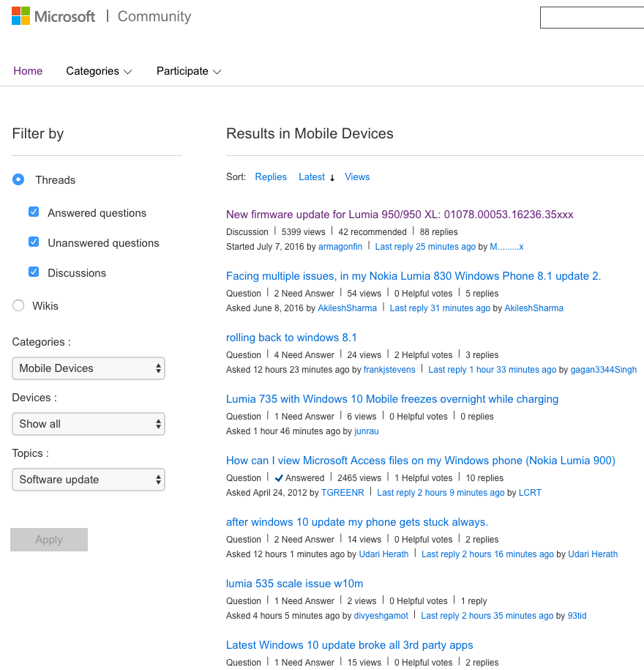Open the Lumia 950/950 XL firmware update thread

coord(400,215)
